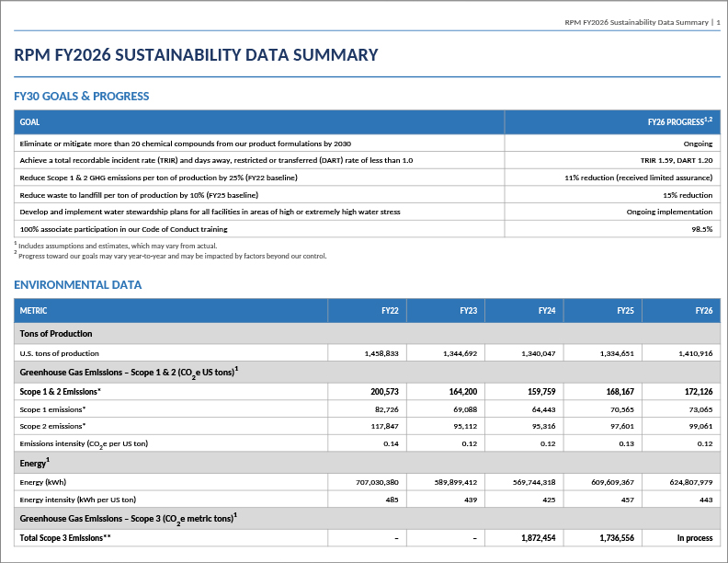
Task: Click FY26 production value 1,410,916
Action: (695, 353)
